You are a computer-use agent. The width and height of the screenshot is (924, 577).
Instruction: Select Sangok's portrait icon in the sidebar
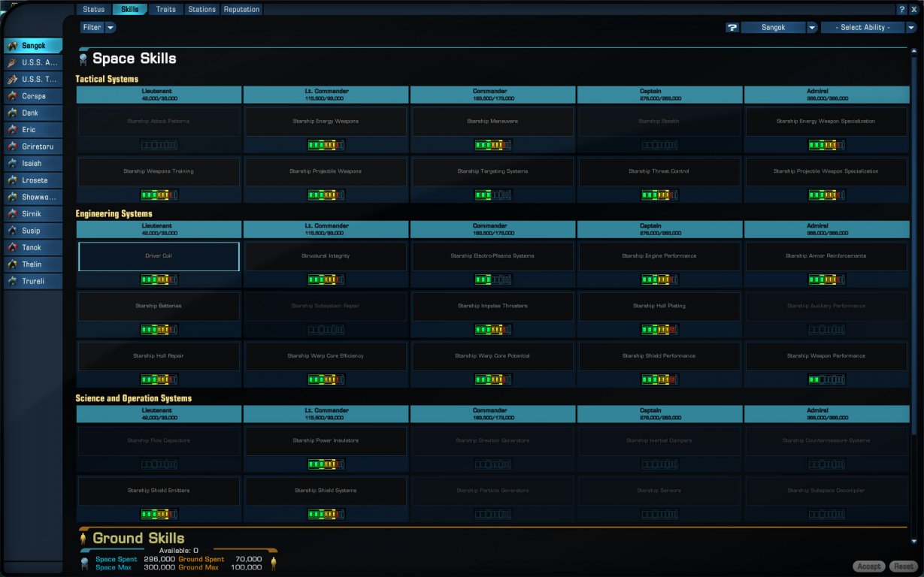[x=13, y=46]
